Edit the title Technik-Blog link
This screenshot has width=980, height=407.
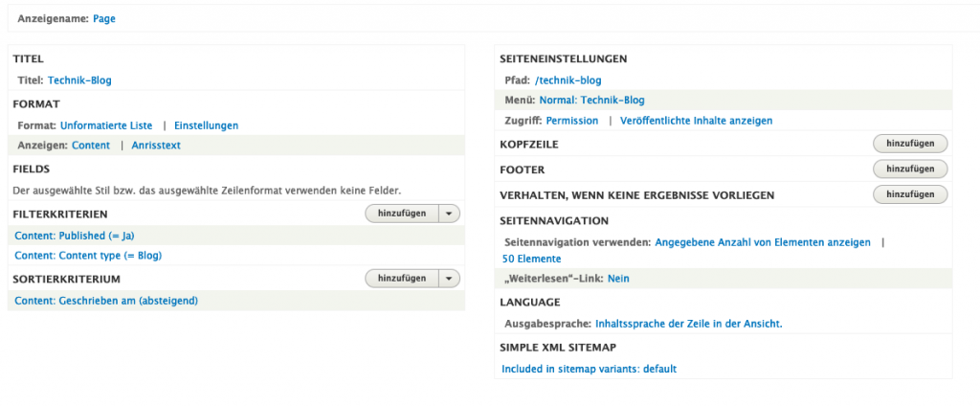pyautogui.click(x=79, y=80)
